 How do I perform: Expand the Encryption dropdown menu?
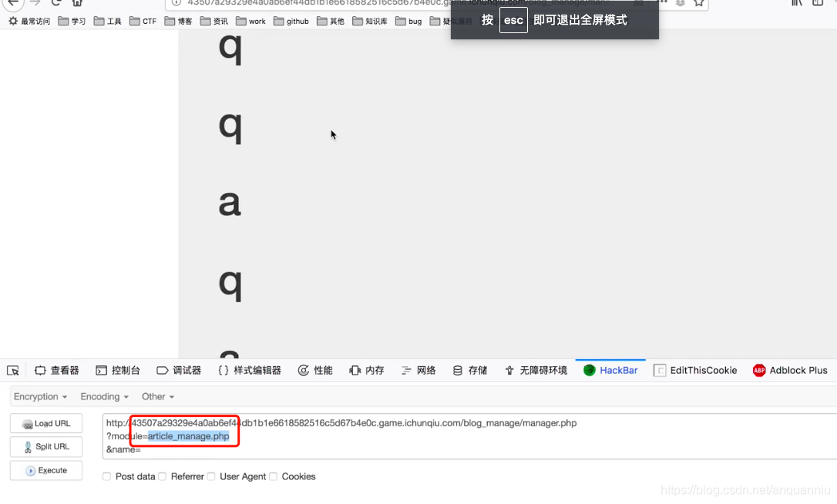[x=40, y=397]
